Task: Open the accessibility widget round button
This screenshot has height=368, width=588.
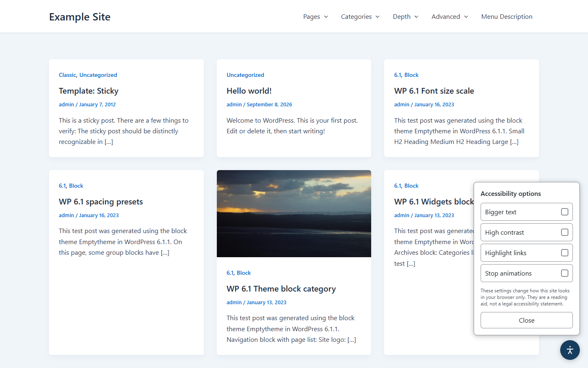Action: [x=570, y=350]
